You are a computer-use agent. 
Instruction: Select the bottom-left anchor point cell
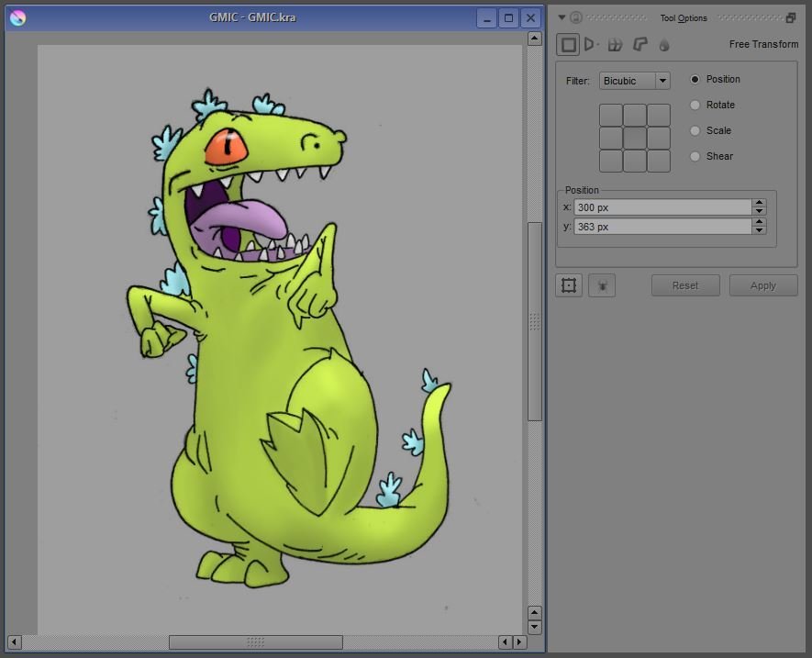pyautogui.click(x=610, y=162)
